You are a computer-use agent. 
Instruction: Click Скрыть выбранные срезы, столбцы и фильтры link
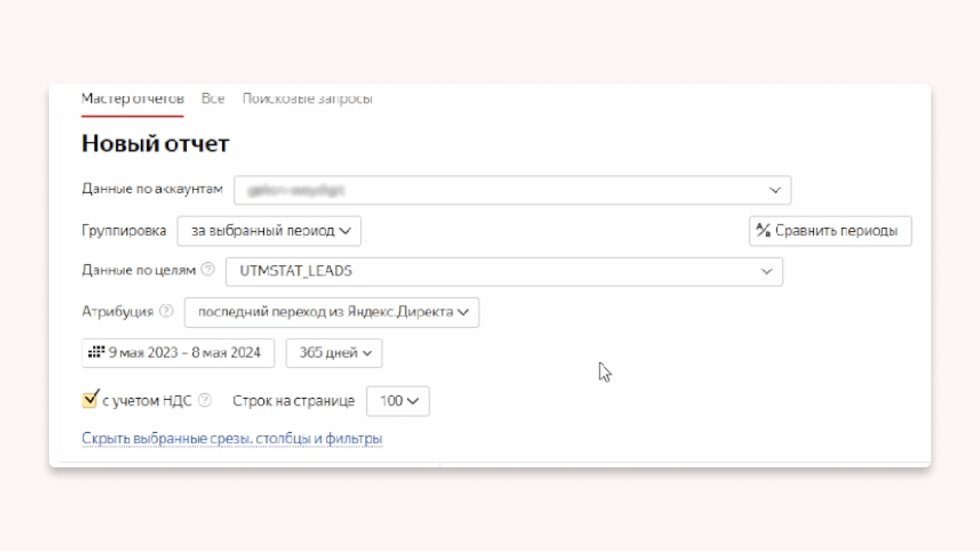coord(232,438)
